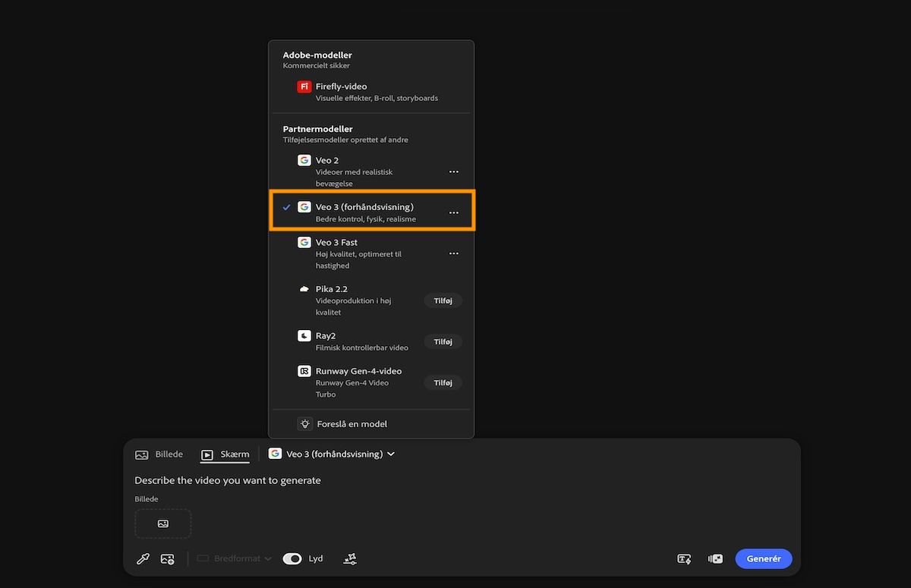Click the Generér button
The width and height of the screenshot is (911, 588).
[x=764, y=558]
